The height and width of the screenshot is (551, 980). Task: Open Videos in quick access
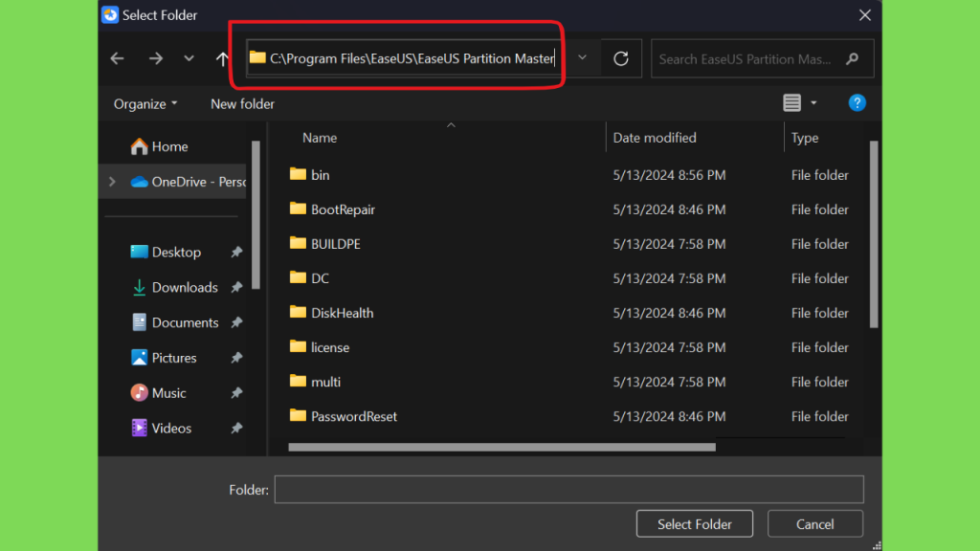click(x=161, y=428)
